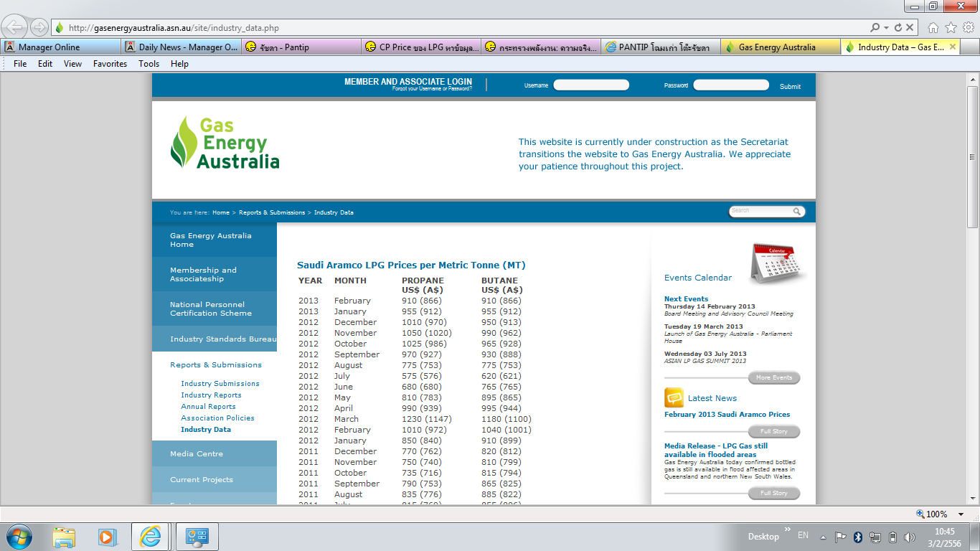Viewport: 980px width, 551px height.
Task: Open Industry Submissions sidebar sub-link
Action: [220, 383]
